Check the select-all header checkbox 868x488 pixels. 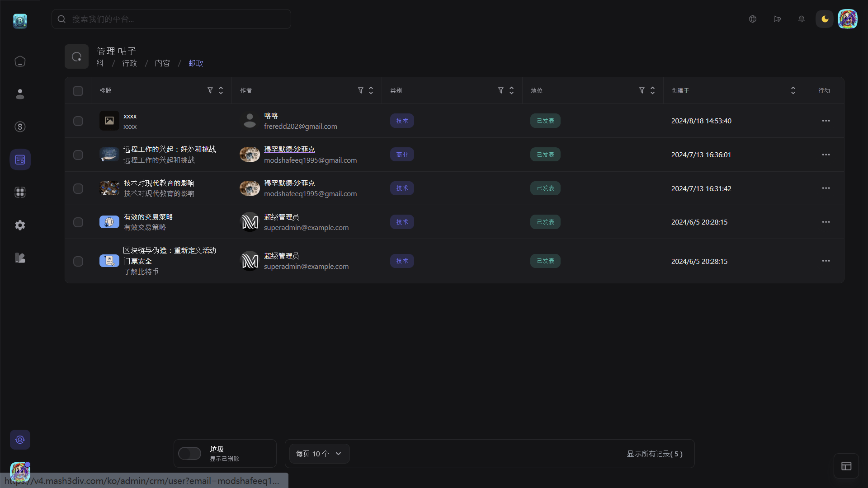point(78,91)
